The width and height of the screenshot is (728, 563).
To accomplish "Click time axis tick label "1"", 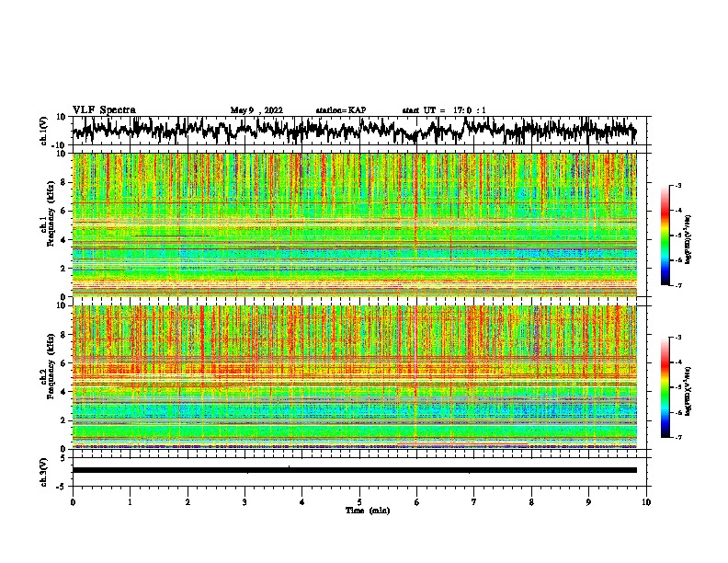I will point(130,502).
